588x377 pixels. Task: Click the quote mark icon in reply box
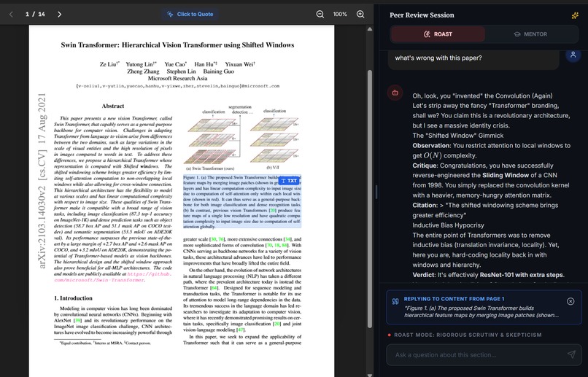pos(395,301)
